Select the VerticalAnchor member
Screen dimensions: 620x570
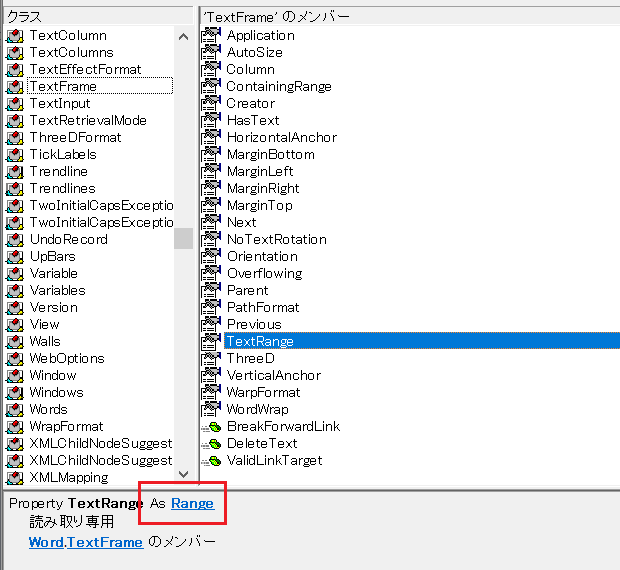point(274,376)
